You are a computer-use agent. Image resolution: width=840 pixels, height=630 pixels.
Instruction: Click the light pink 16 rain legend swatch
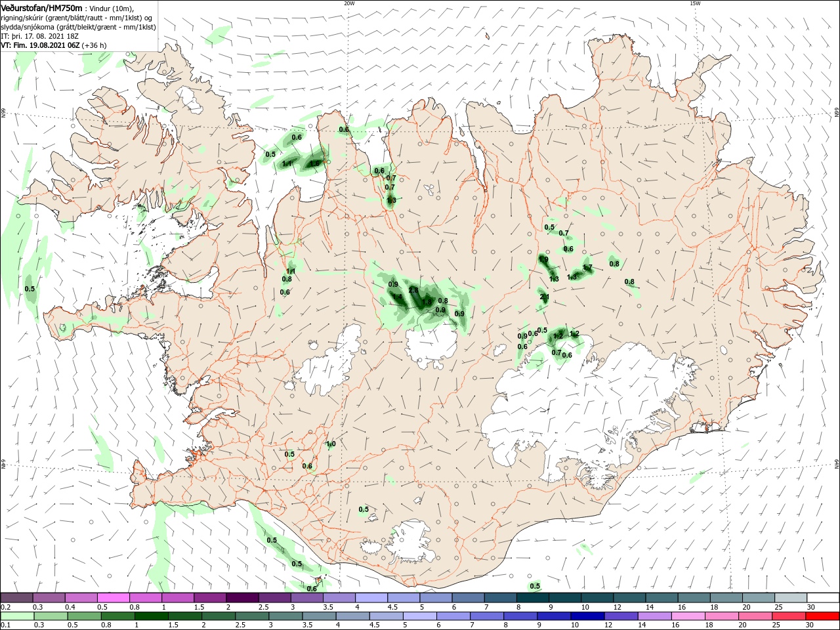coord(688,616)
